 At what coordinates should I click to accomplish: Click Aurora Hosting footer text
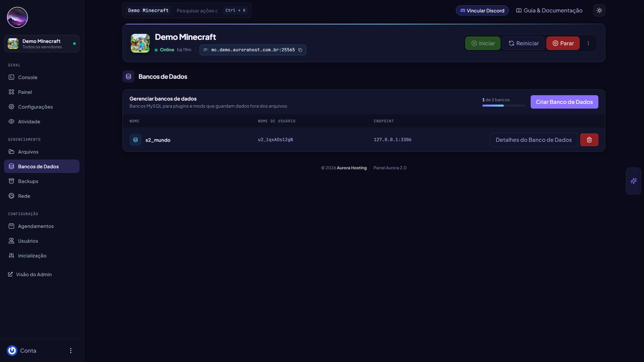(x=352, y=168)
